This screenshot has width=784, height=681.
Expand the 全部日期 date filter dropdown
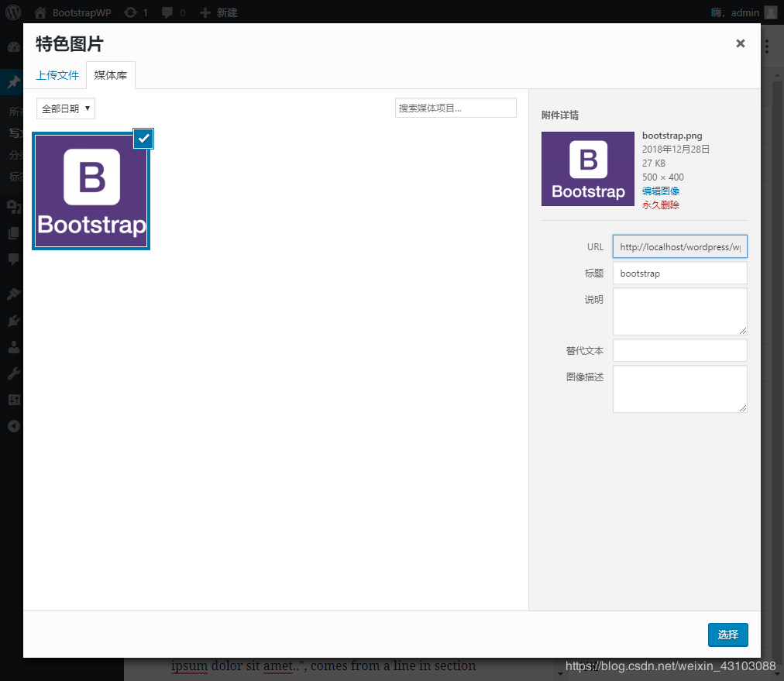click(66, 108)
